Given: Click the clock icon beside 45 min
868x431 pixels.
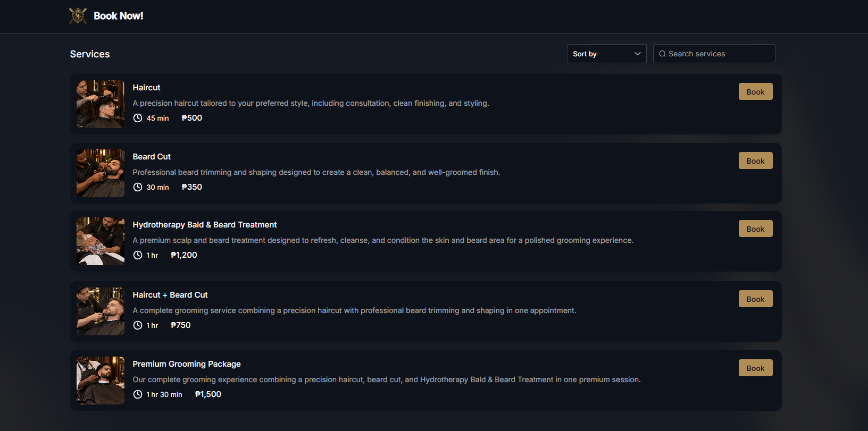Looking at the screenshot, I should tap(138, 118).
